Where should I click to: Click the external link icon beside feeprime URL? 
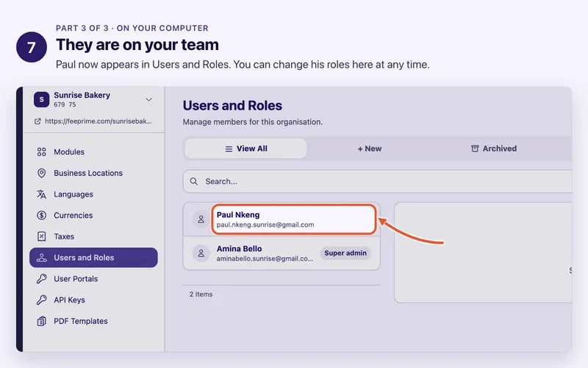pos(37,121)
